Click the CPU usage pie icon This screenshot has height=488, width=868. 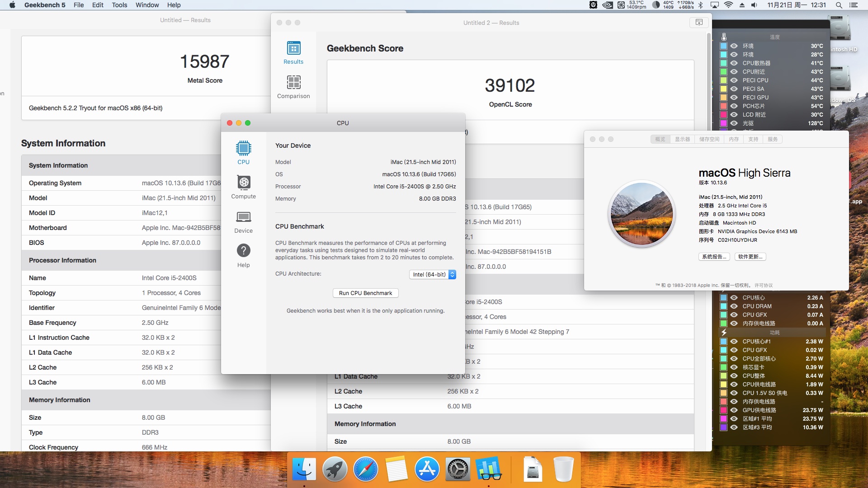(x=656, y=5)
